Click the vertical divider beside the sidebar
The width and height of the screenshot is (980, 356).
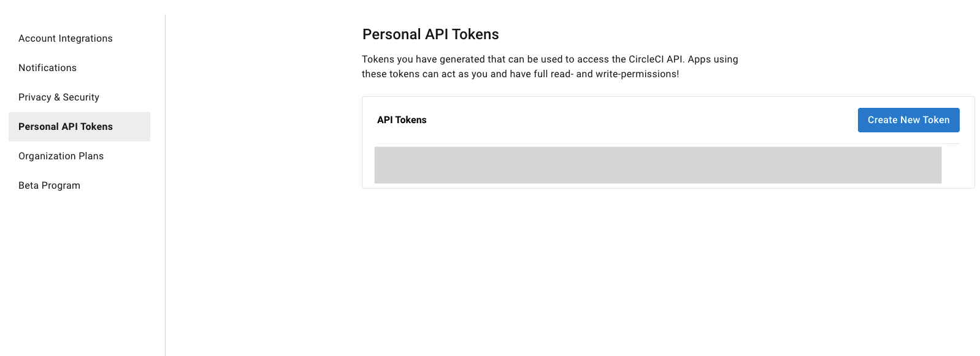pyautogui.click(x=165, y=184)
